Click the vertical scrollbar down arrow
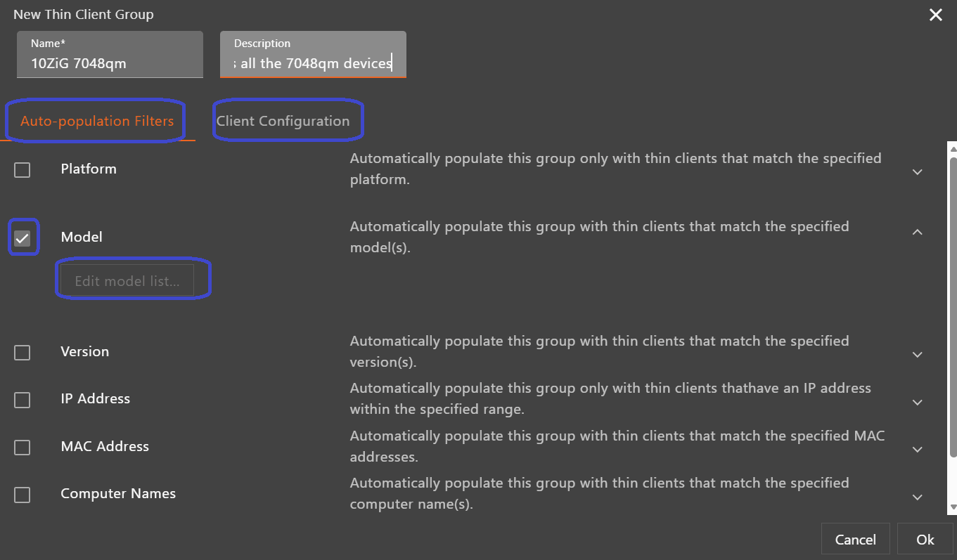Image resolution: width=957 pixels, height=560 pixels. coord(953,507)
